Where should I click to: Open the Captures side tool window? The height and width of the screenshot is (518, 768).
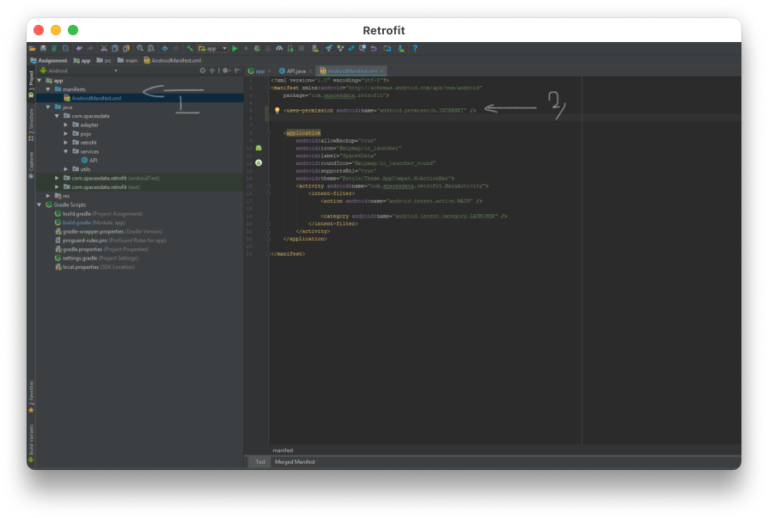click(31, 165)
